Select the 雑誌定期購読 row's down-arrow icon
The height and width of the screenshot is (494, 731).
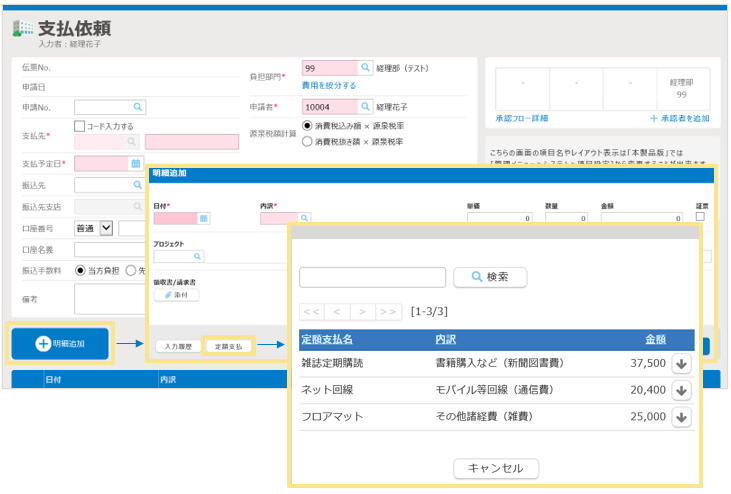click(x=682, y=363)
